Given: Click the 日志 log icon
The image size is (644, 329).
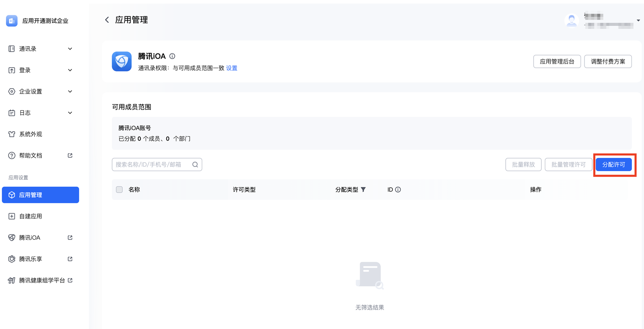Looking at the screenshot, I should [12, 113].
